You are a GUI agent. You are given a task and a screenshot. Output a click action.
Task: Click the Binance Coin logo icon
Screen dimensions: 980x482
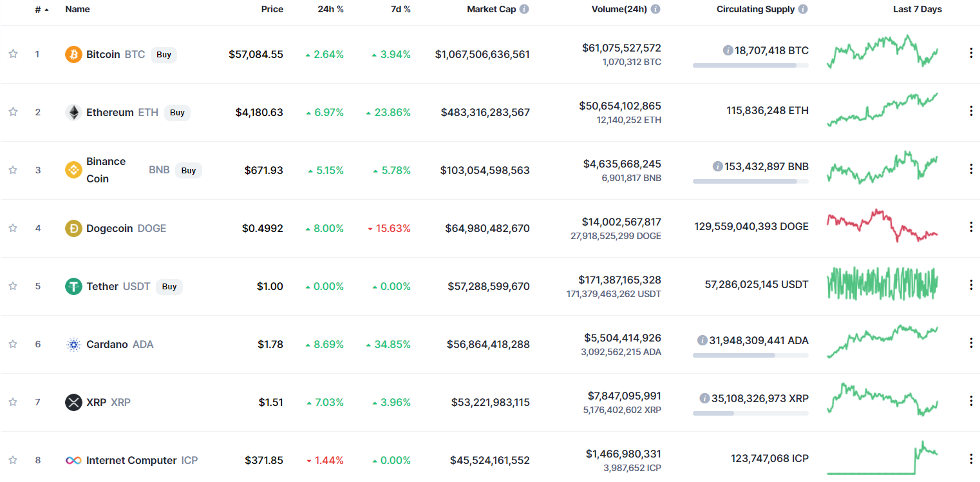point(74,170)
